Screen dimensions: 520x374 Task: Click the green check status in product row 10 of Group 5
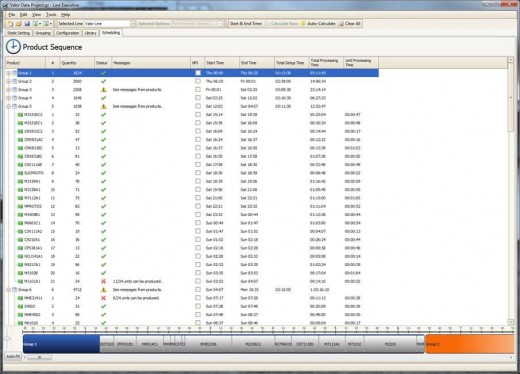point(103,190)
